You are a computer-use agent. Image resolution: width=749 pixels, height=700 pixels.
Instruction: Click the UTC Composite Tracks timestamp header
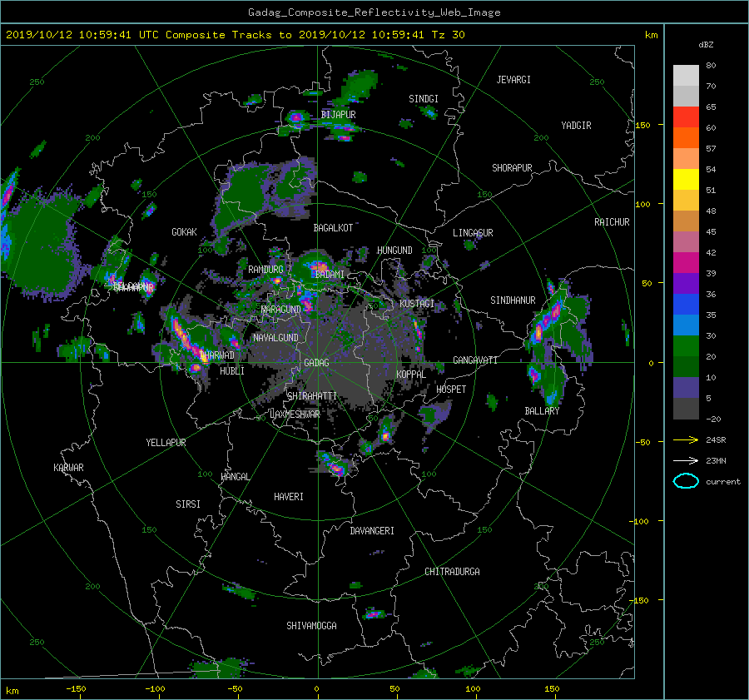(236, 35)
